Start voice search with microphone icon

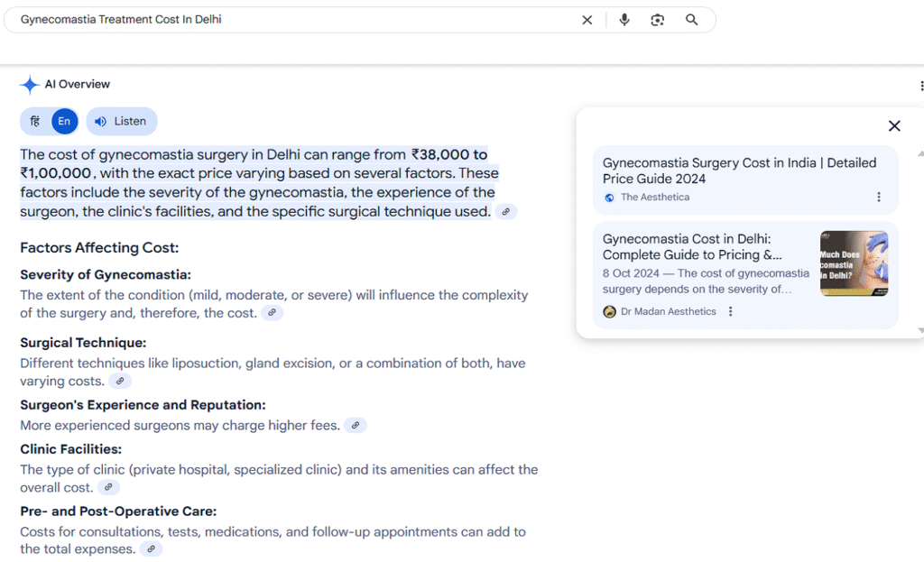[x=624, y=20]
